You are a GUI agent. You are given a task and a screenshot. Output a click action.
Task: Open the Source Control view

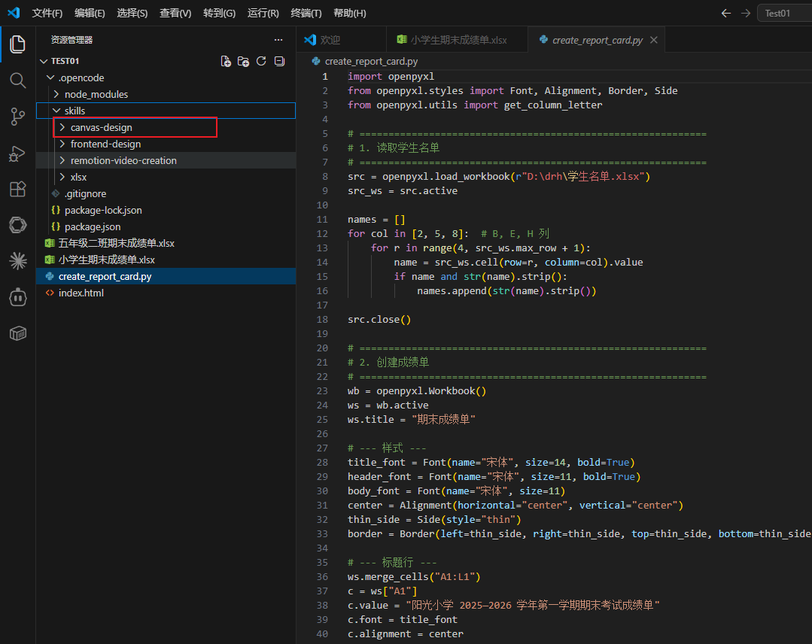point(17,117)
